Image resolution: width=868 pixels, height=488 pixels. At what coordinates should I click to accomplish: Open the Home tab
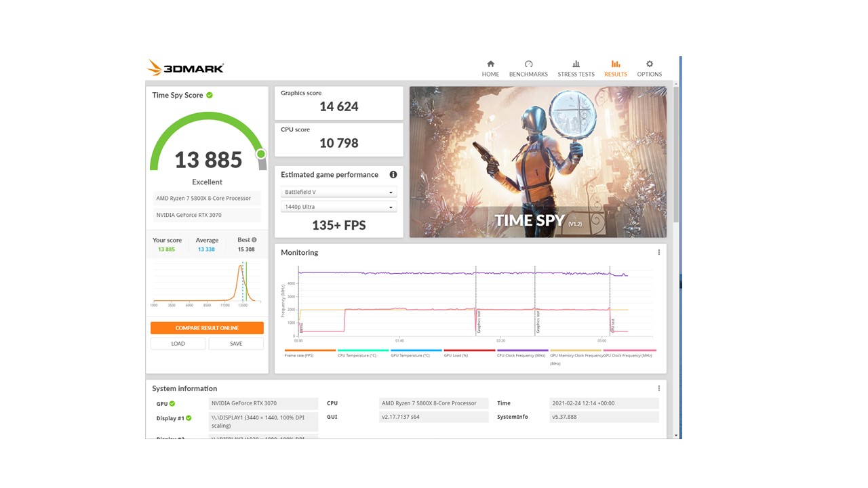click(x=490, y=68)
